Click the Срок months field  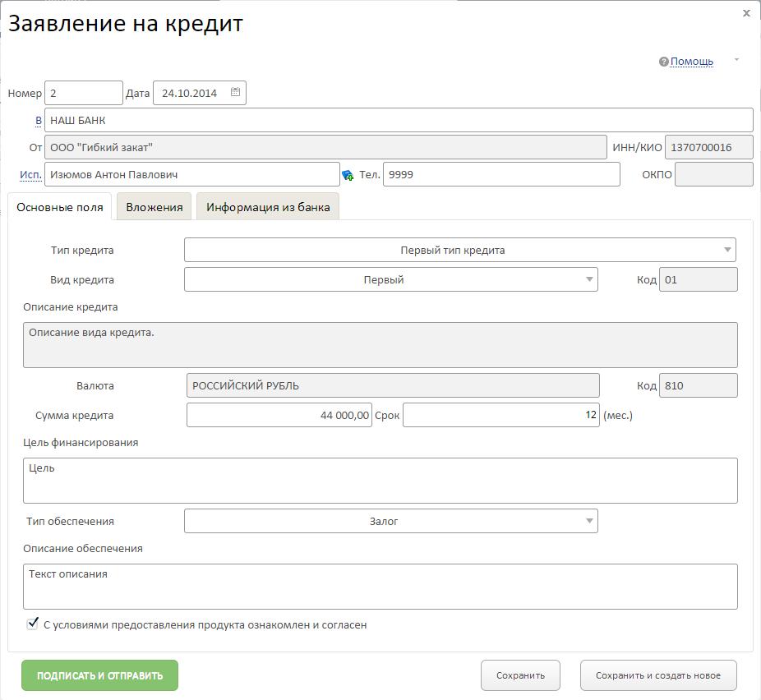(500, 415)
